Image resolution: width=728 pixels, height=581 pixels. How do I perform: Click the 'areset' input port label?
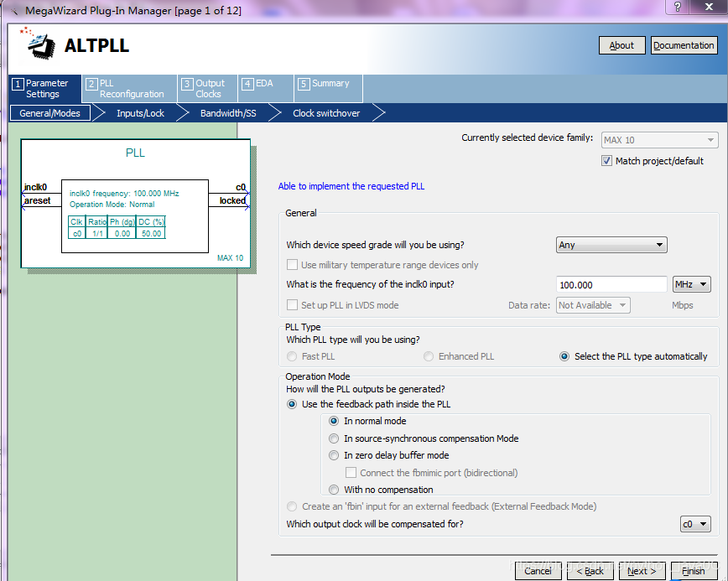(37, 200)
